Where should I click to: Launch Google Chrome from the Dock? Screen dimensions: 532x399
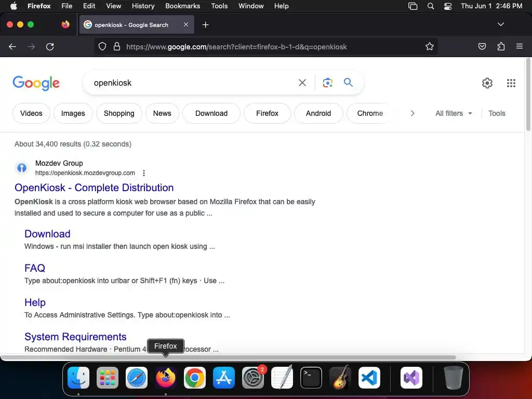(195, 378)
